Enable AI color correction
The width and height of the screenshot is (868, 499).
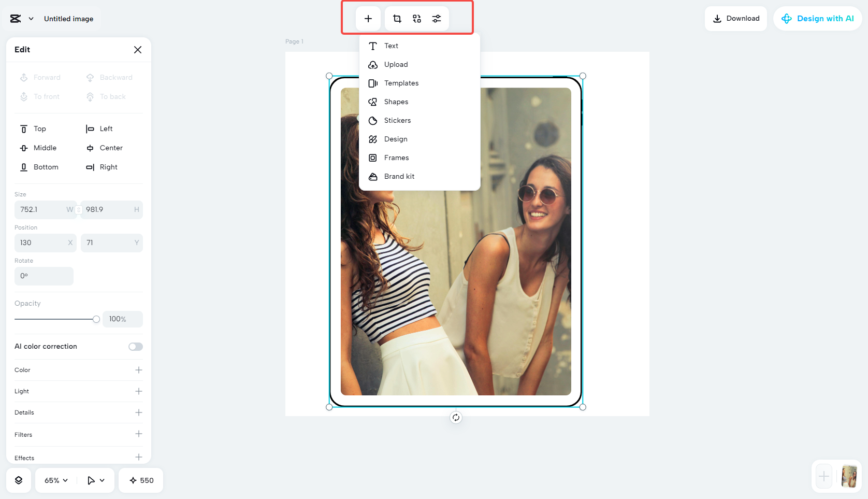[x=135, y=346]
